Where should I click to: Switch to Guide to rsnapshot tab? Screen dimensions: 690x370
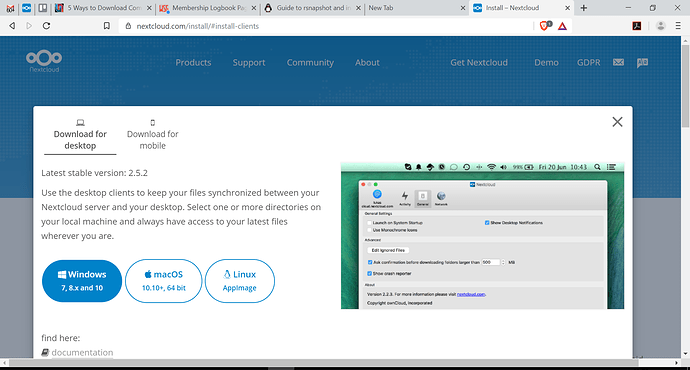coord(312,8)
